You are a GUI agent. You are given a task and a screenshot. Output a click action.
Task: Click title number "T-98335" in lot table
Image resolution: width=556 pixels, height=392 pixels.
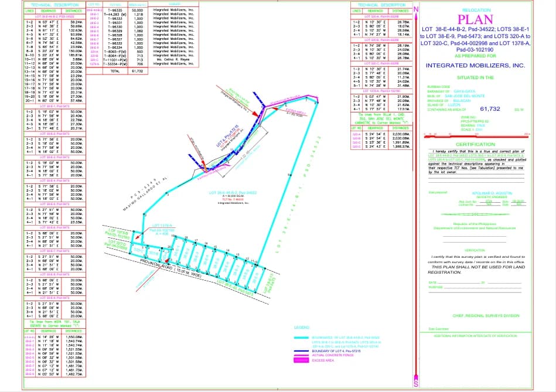click(x=115, y=11)
